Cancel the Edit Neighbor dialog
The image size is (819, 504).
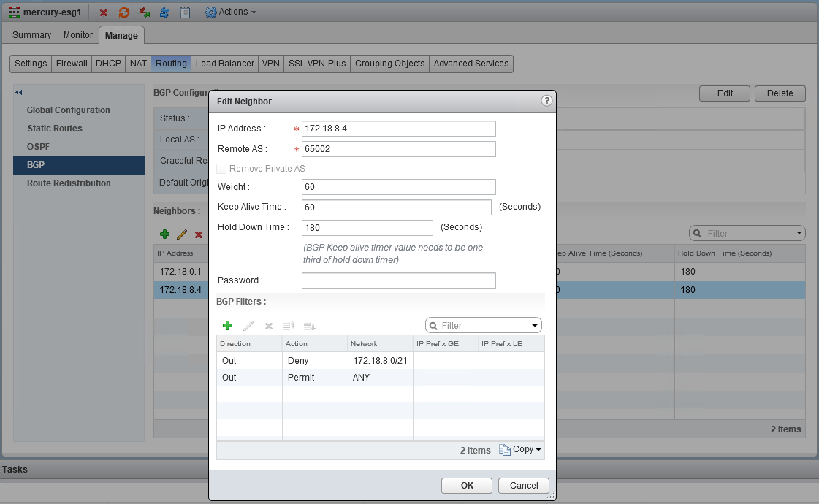523,486
